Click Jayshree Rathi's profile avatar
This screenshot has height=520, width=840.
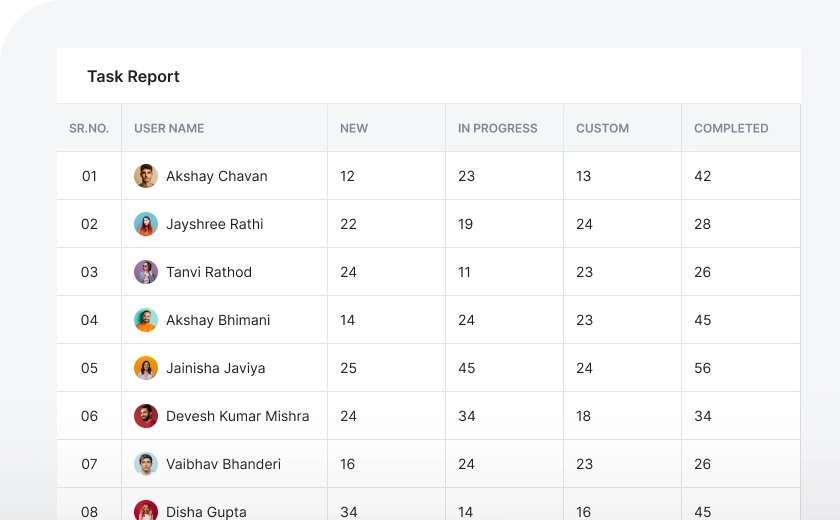(146, 224)
